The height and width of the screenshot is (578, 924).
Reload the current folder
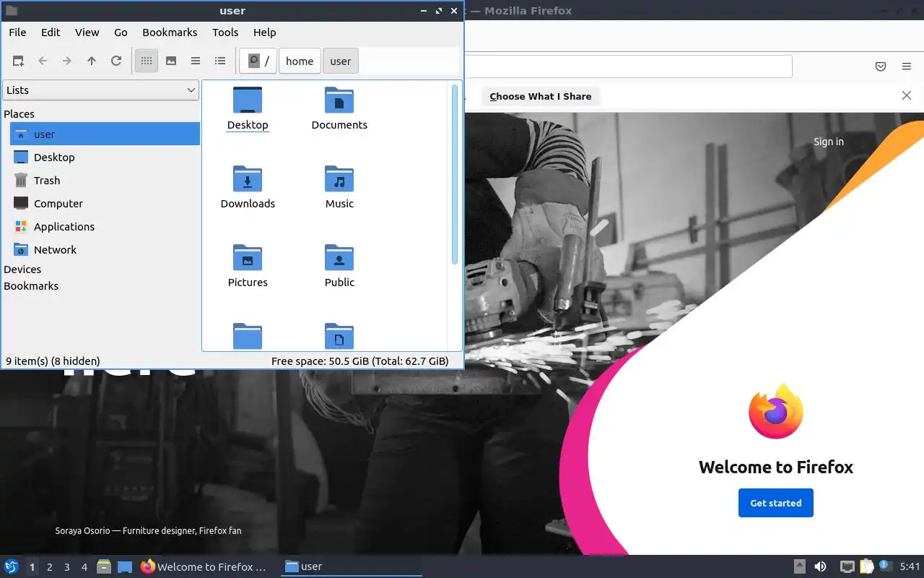tap(116, 61)
